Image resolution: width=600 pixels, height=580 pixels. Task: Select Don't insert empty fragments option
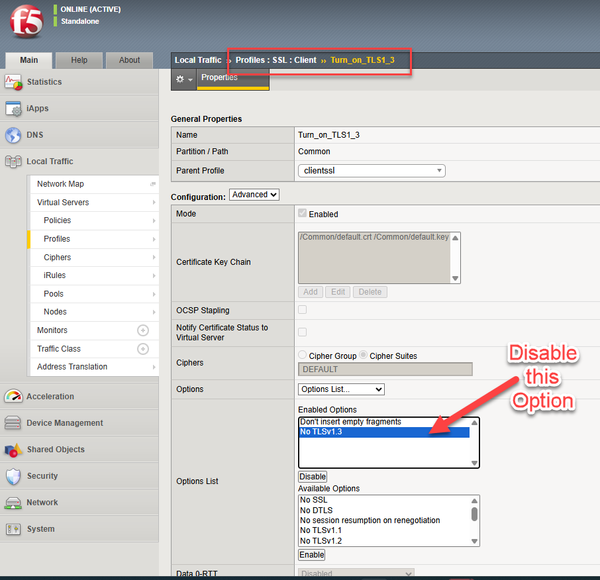(x=384, y=422)
